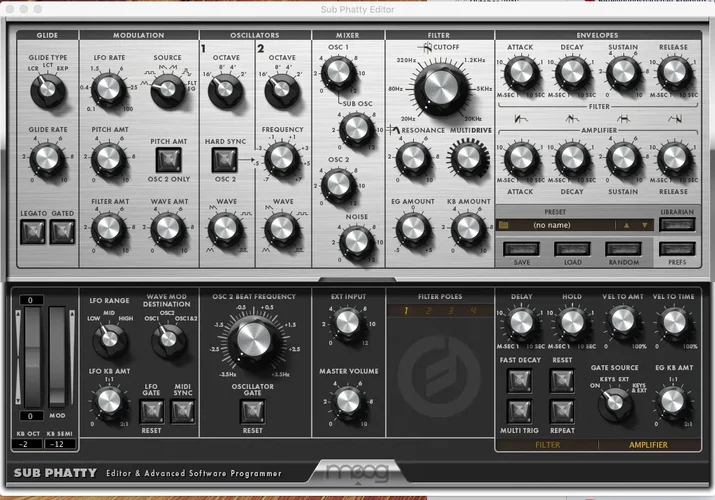The image size is (715, 500).
Task: Click the Wave Amt modulation knob
Action: (x=167, y=228)
